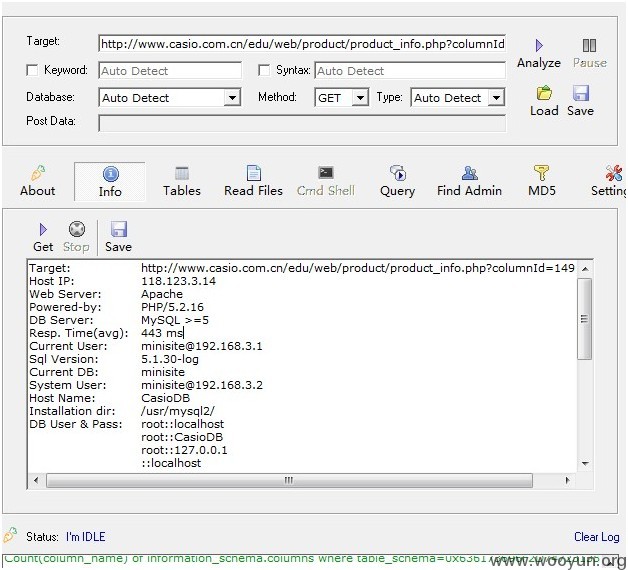Click the Target URL input field

point(302,44)
